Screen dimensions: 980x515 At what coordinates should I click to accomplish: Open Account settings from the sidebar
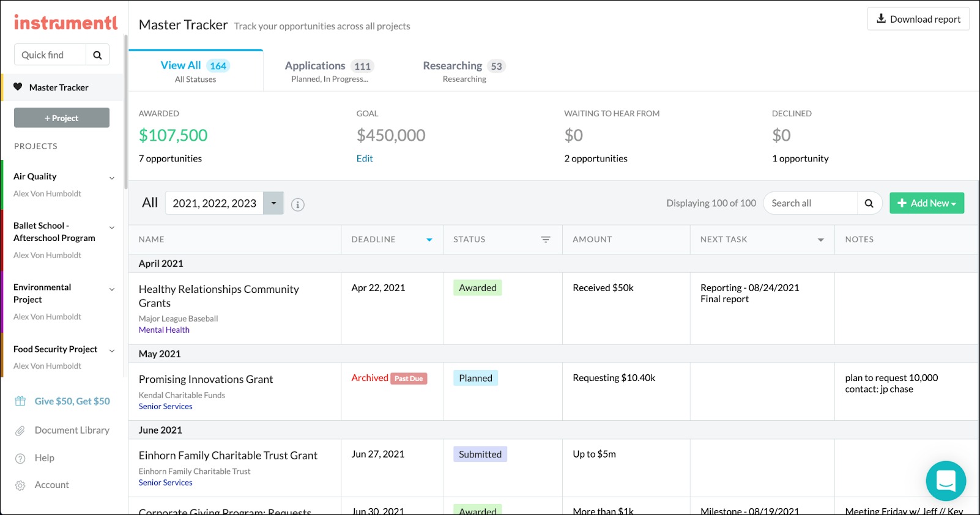[51, 485]
